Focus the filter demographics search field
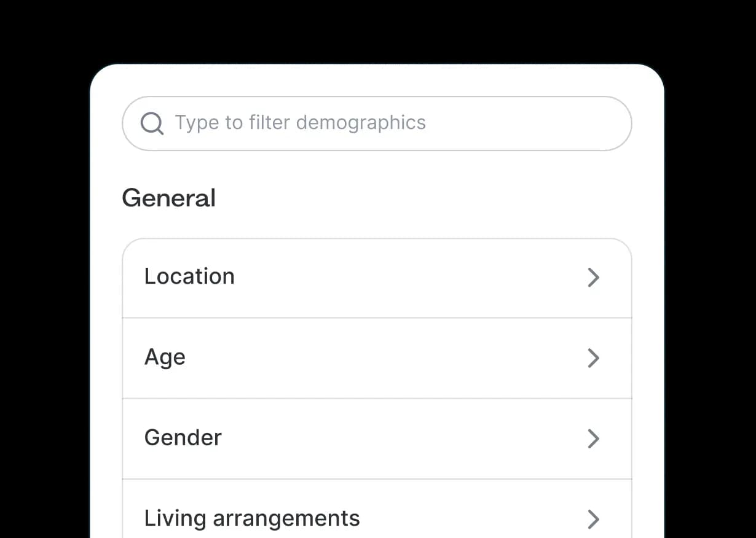Screen dimensions: 756x538 (x=376, y=123)
